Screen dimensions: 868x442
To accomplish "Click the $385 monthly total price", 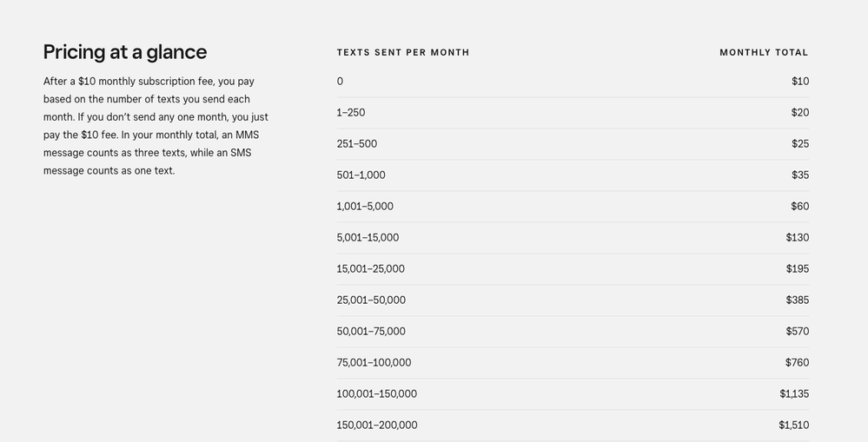I will (798, 300).
